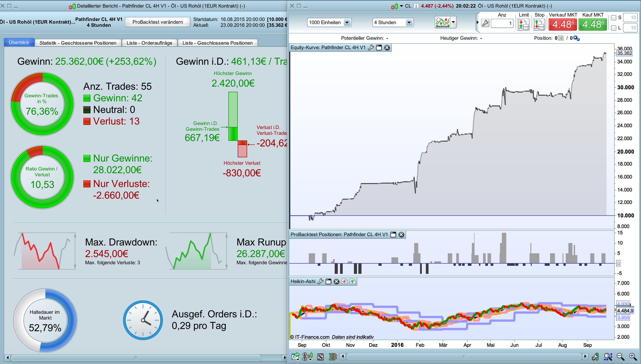This screenshot has height=364, width=641.
Task: Switch to Statistik - Geschlossene Positionen tab
Action: [x=78, y=43]
